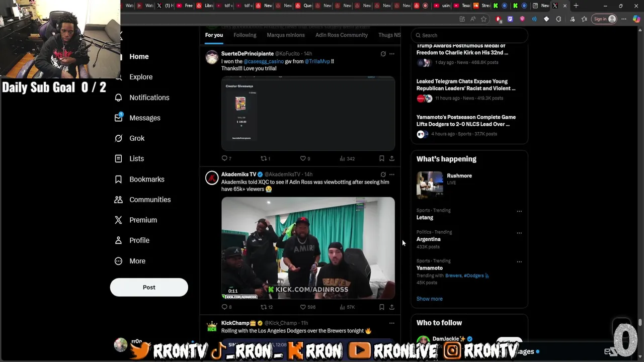
Task: Click Grok icon on Akademiks TV post
Action: pyautogui.click(x=383, y=174)
